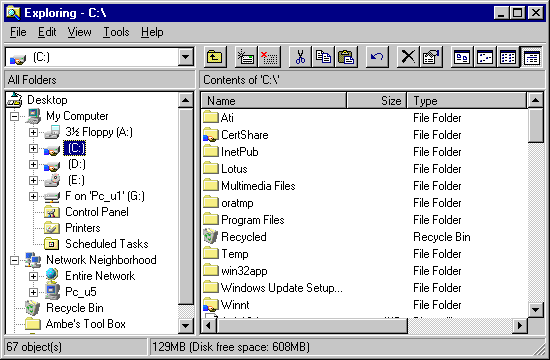Select the Windows Update Setup folder icon
This screenshot has height=360, width=550.
(211, 287)
